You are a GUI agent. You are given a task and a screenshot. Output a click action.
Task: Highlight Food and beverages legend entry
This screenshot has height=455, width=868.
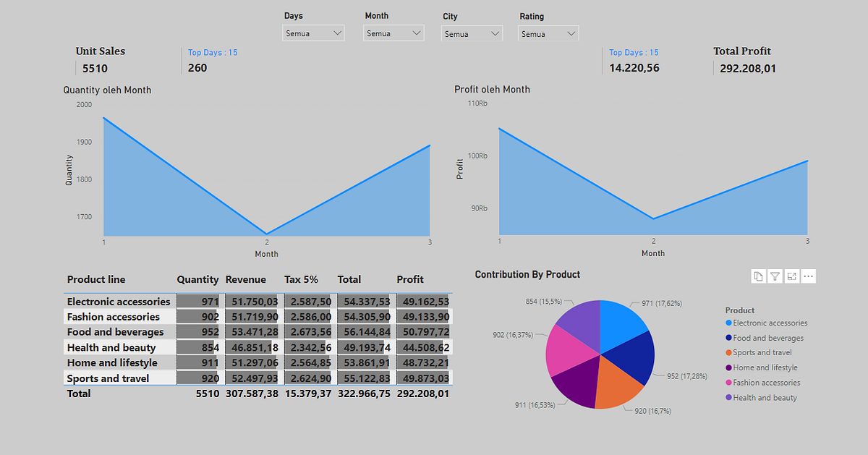pyautogui.click(x=767, y=338)
